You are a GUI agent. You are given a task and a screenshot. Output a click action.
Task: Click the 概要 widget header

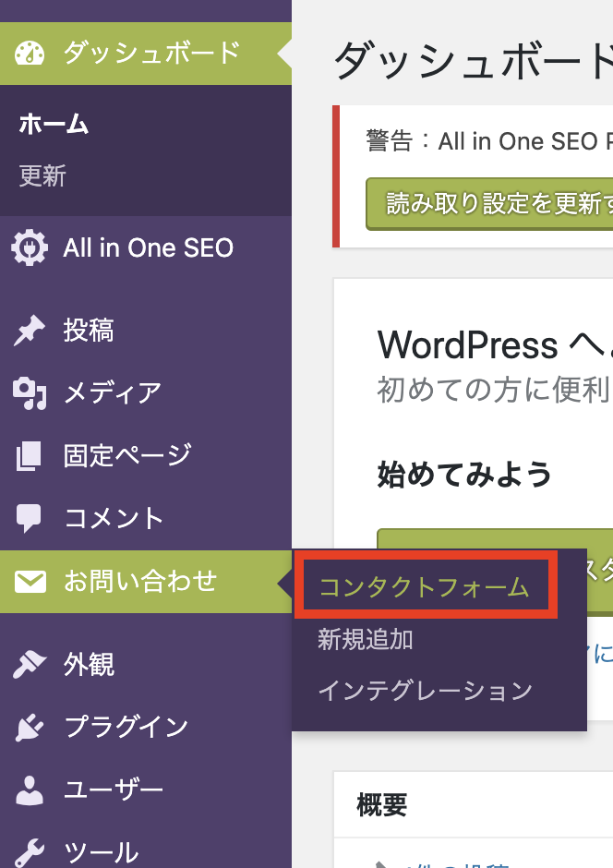coord(382,805)
